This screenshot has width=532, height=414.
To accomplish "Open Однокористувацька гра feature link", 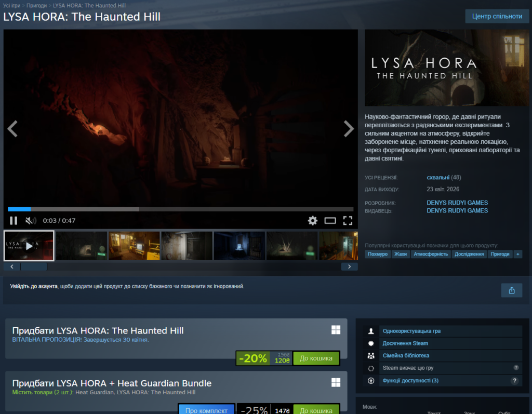I will tap(411, 331).
